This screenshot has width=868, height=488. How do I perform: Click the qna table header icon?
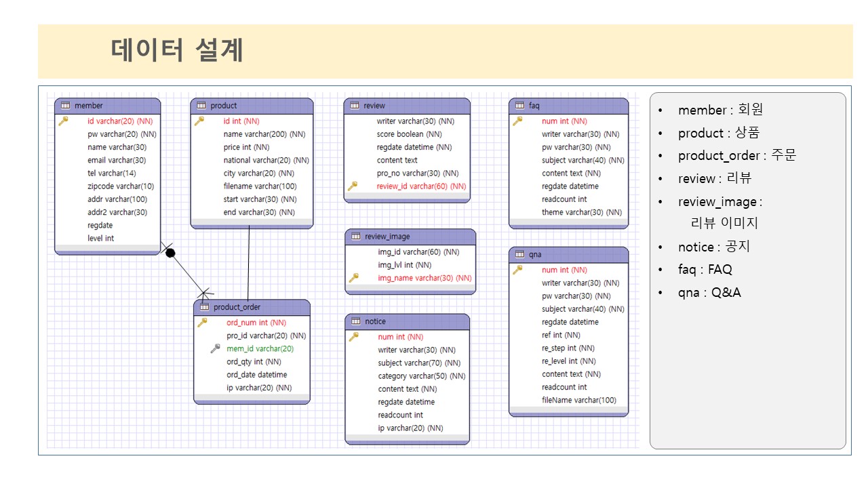pos(520,255)
